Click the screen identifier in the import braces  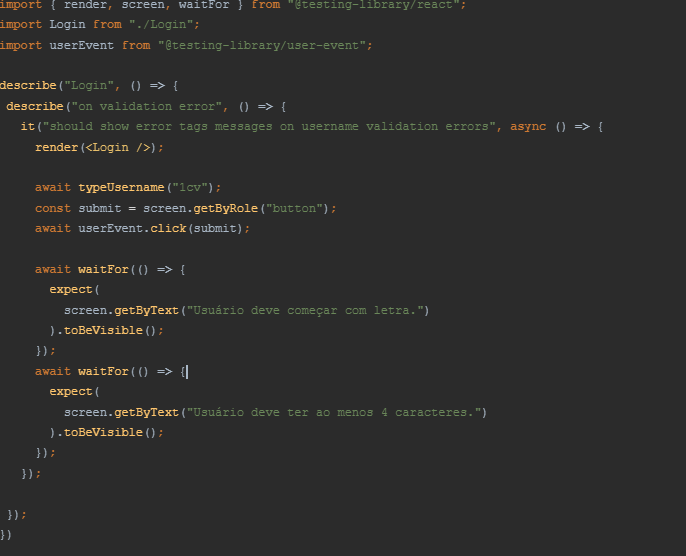pyautogui.click(x=143, y=5)
